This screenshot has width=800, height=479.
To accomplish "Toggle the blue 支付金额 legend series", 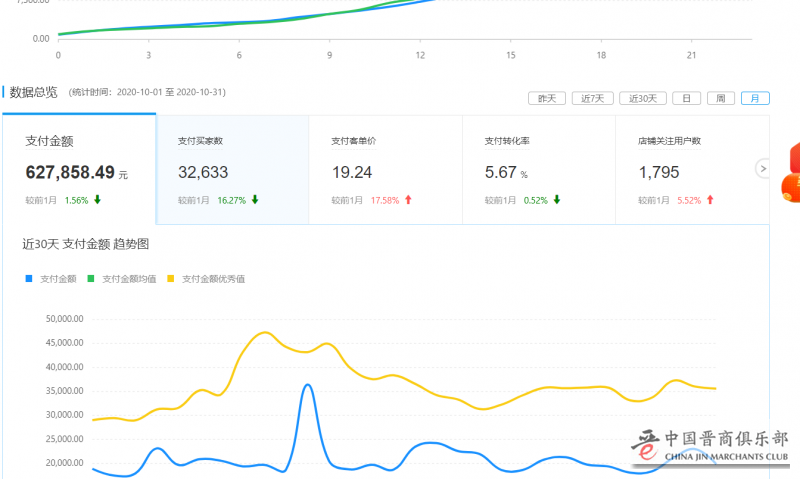I will (51, 279).
